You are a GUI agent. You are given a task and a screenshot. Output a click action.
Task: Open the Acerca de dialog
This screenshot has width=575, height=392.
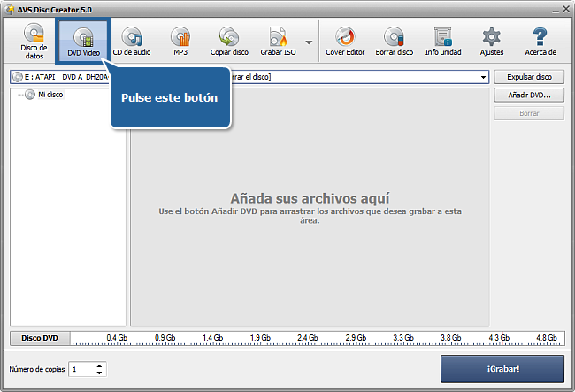[540, 41]
